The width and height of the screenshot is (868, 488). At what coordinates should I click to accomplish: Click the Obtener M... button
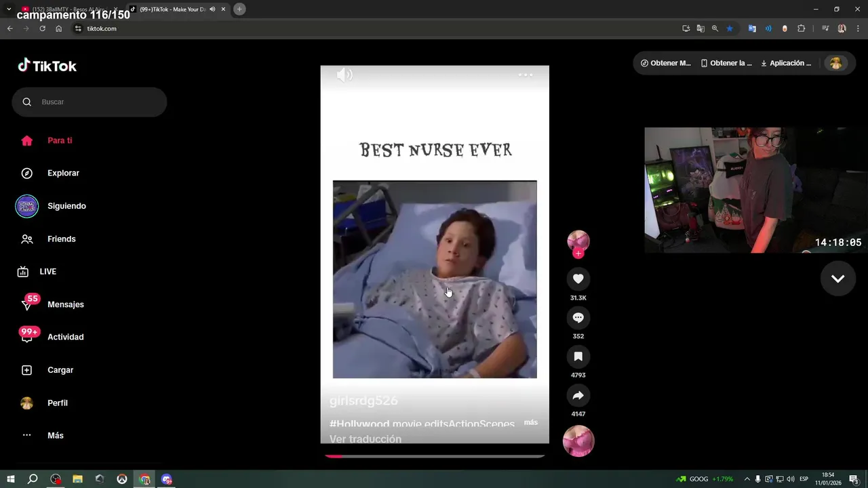[665, 63]
